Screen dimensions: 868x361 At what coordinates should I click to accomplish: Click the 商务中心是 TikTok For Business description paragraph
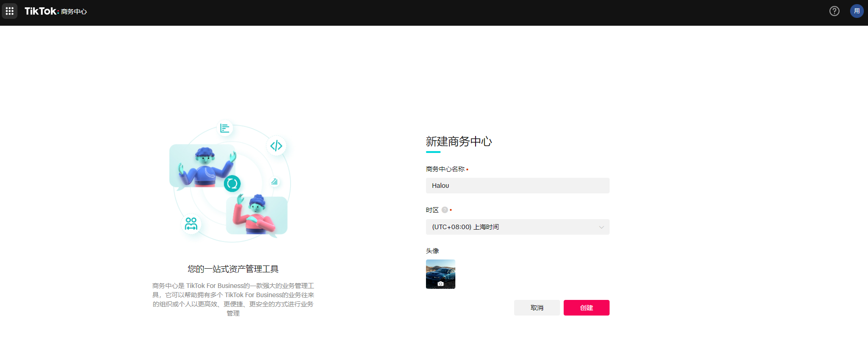tap(233, 299)
